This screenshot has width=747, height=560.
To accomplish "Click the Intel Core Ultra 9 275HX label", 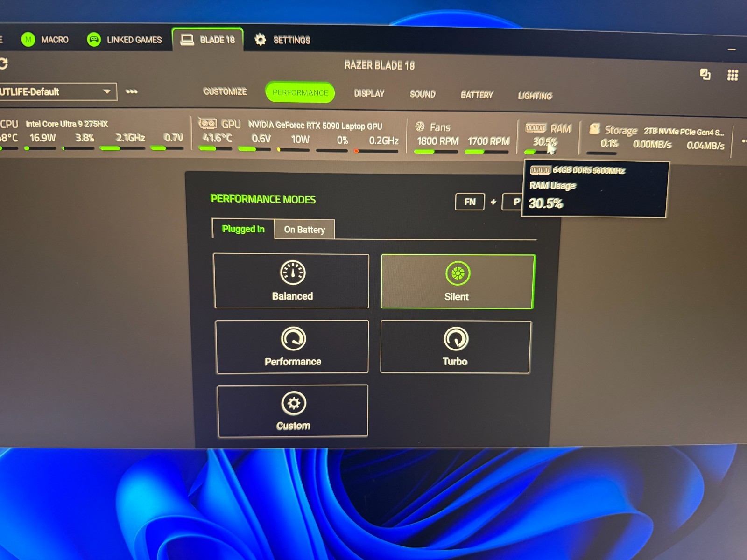I will click(67, 124).
